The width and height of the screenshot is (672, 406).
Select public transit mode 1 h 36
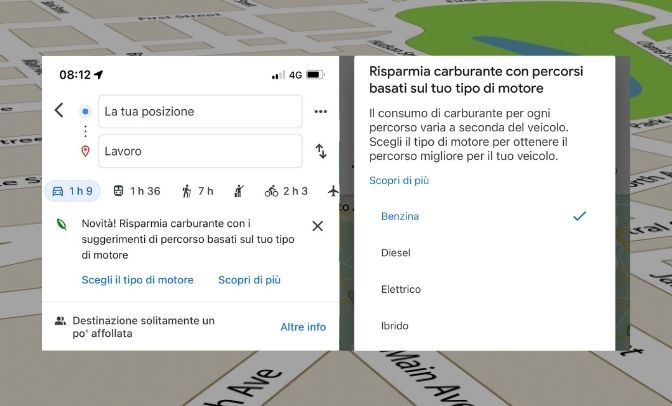(137, 191)
